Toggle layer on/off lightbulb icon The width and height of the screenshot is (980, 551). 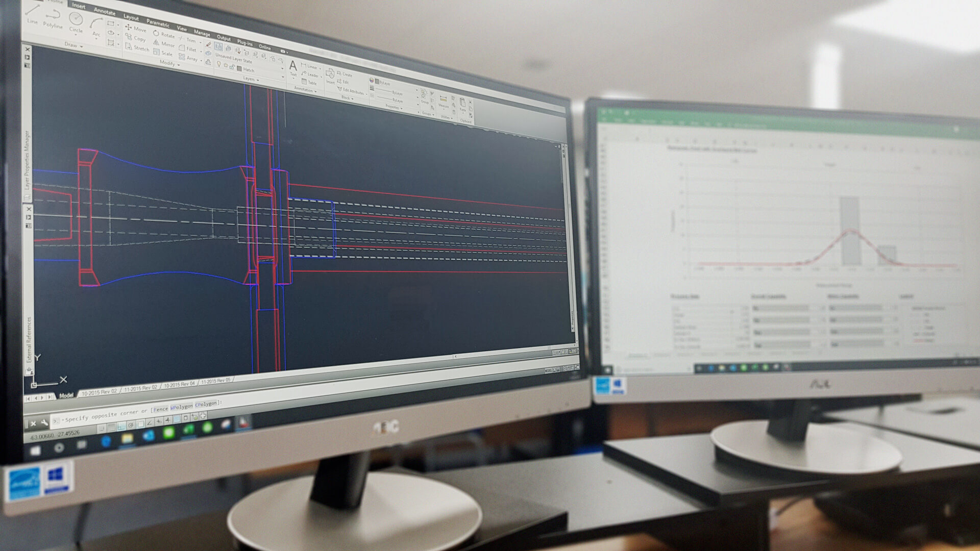(x=219, y=63)
